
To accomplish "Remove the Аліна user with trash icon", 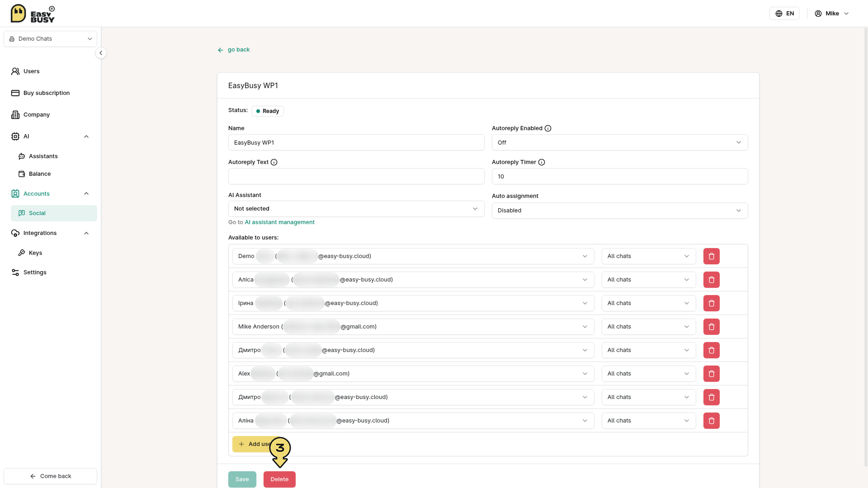I will 711,421.
